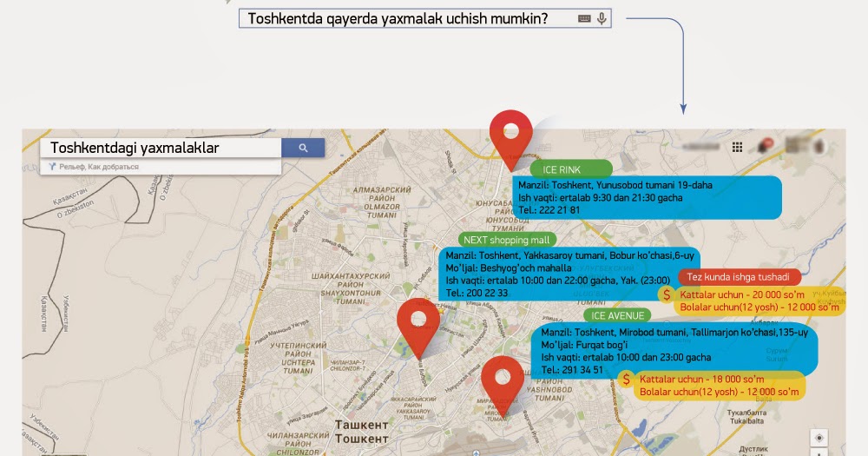Click the phone number Tel.: 222 21 81

pos(549,210)
